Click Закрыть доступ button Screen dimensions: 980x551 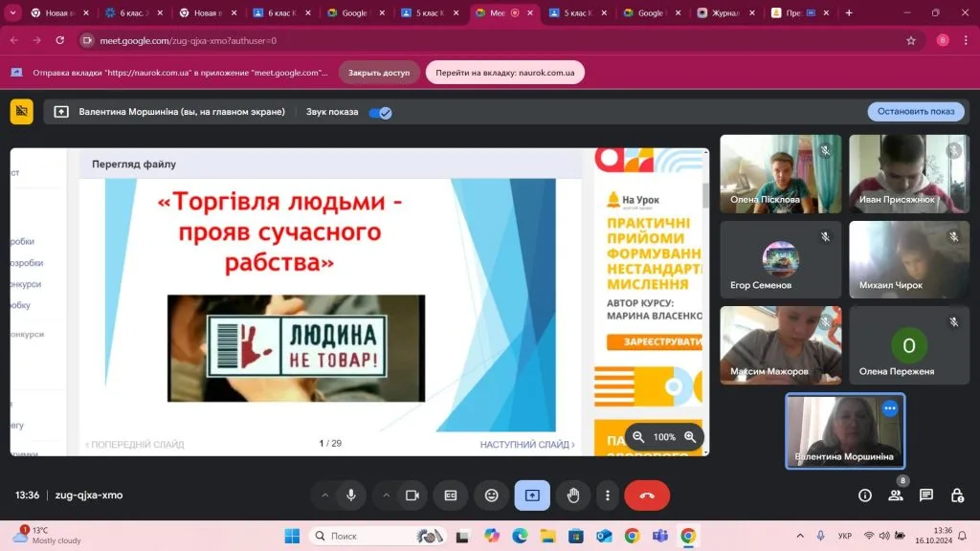pos(379,73)
